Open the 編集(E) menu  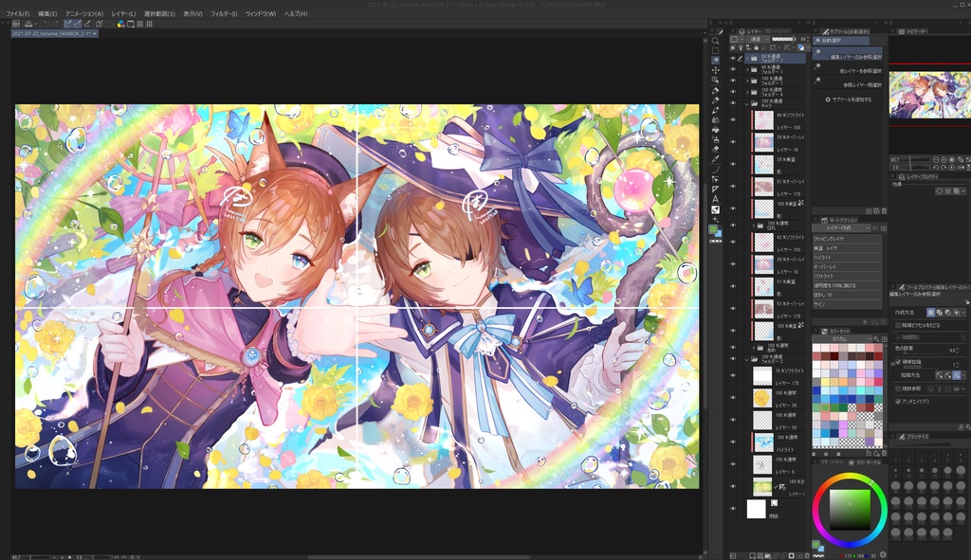tap(47, 13)
